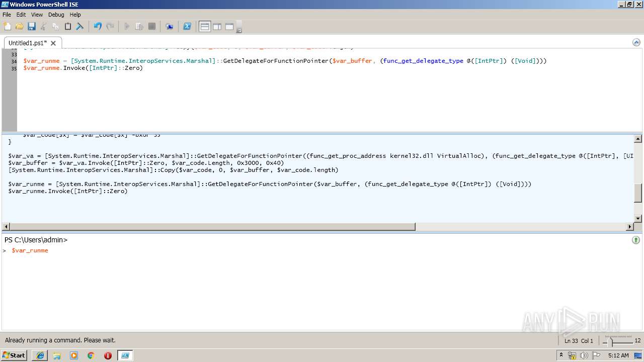644x362 pixels.
Task: Show script pane on top layout
Action: [x=205, y=26]
